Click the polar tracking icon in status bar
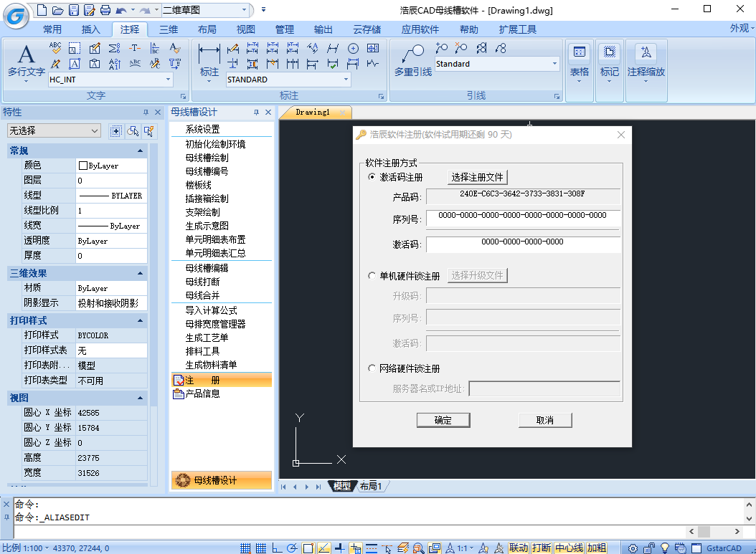Viewport: 756px width, 554px height. [292, 548]
